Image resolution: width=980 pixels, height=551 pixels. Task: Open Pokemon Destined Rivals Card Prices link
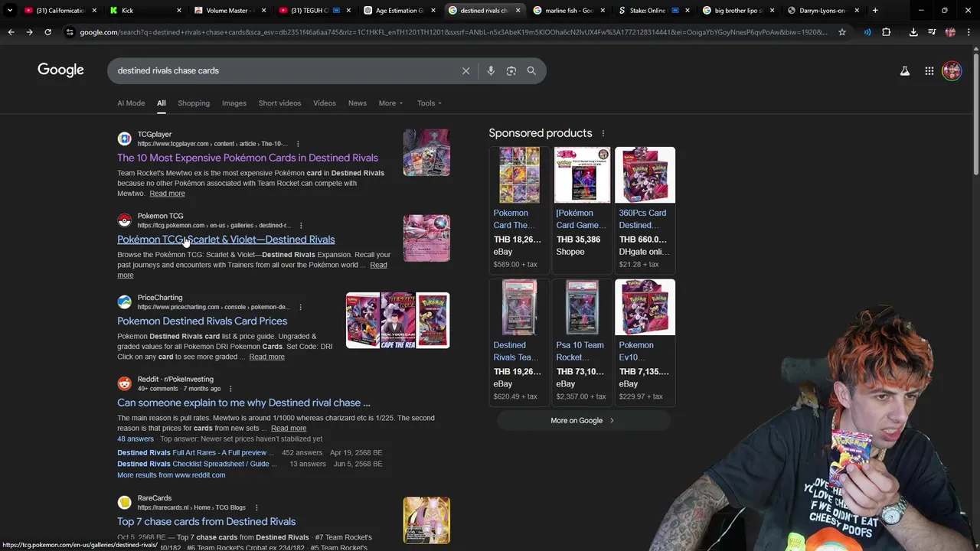pos(202,321)
